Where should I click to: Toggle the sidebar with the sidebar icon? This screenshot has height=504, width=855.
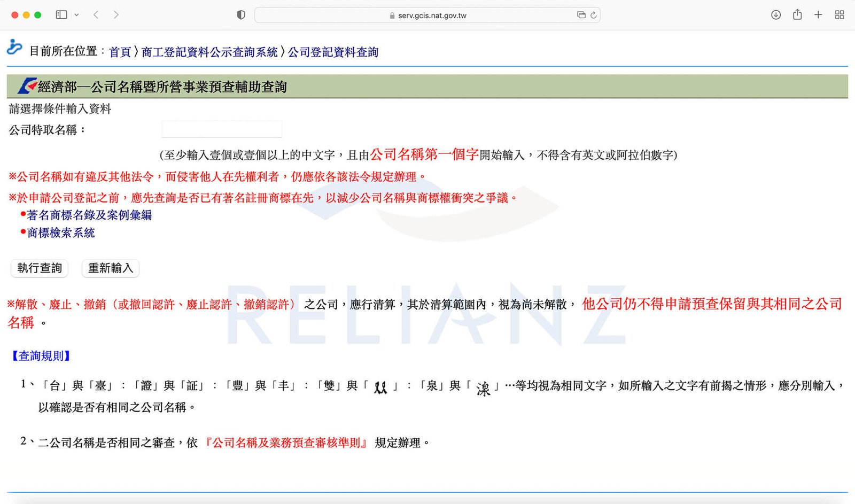pos(60,14)
